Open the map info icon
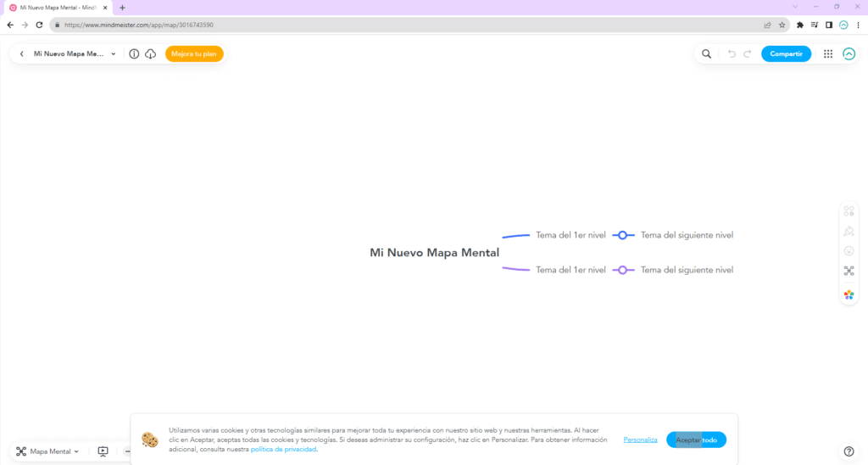The width and height of the screenshot is (868, 465). click(134, 54)
